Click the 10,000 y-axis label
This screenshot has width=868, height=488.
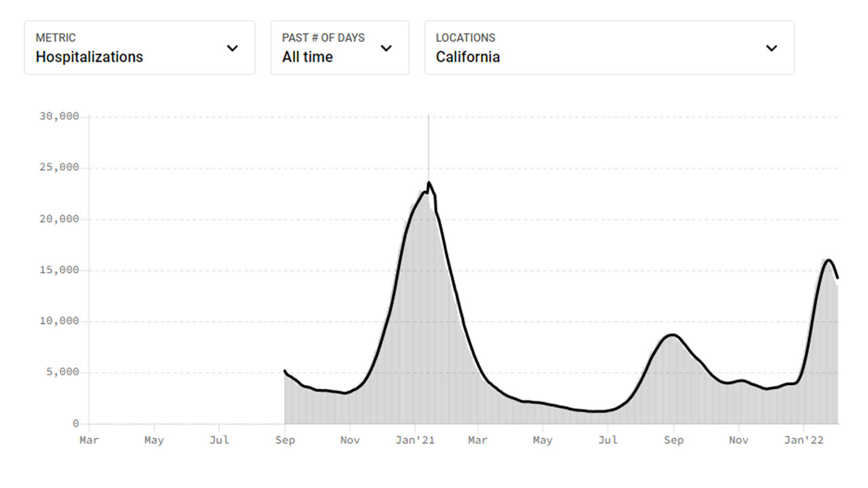coord(60,321)
